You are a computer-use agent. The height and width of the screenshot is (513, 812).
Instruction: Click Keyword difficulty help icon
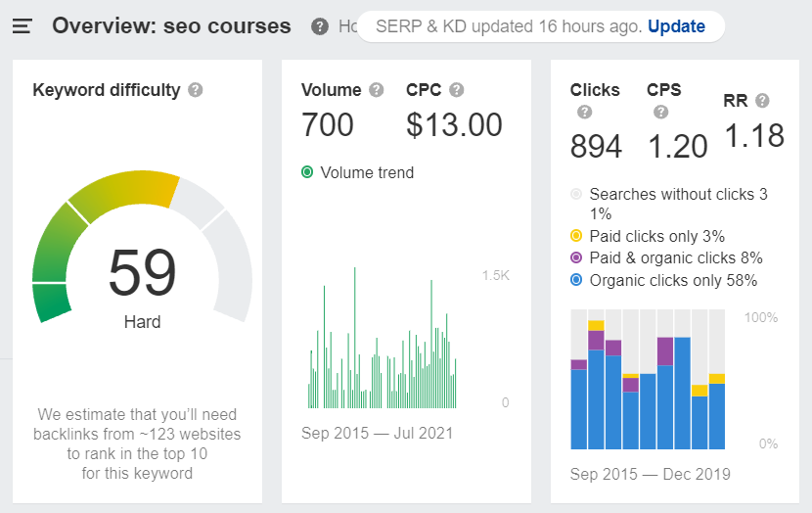pos(196,90)
